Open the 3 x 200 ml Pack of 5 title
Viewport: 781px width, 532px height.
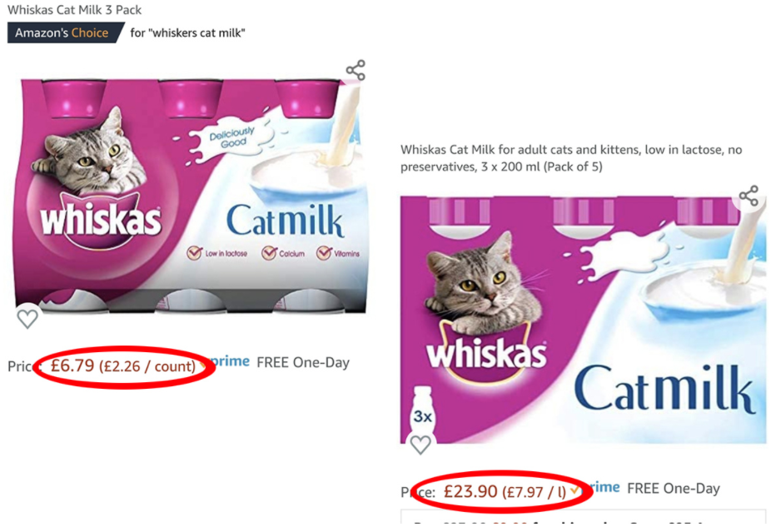571,158
